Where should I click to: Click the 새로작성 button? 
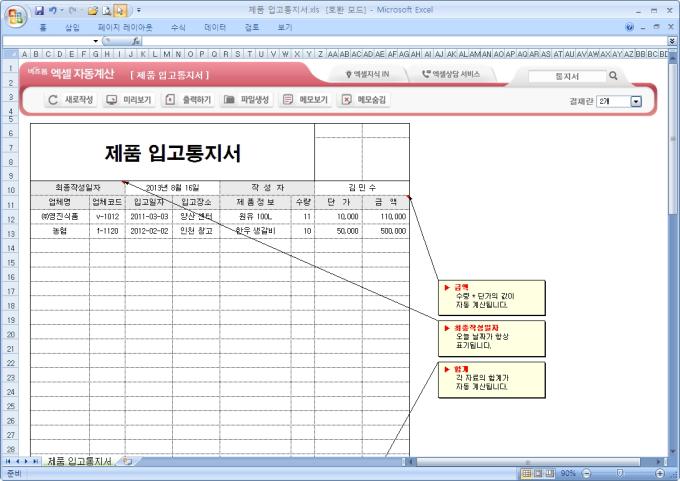point(71,100)
